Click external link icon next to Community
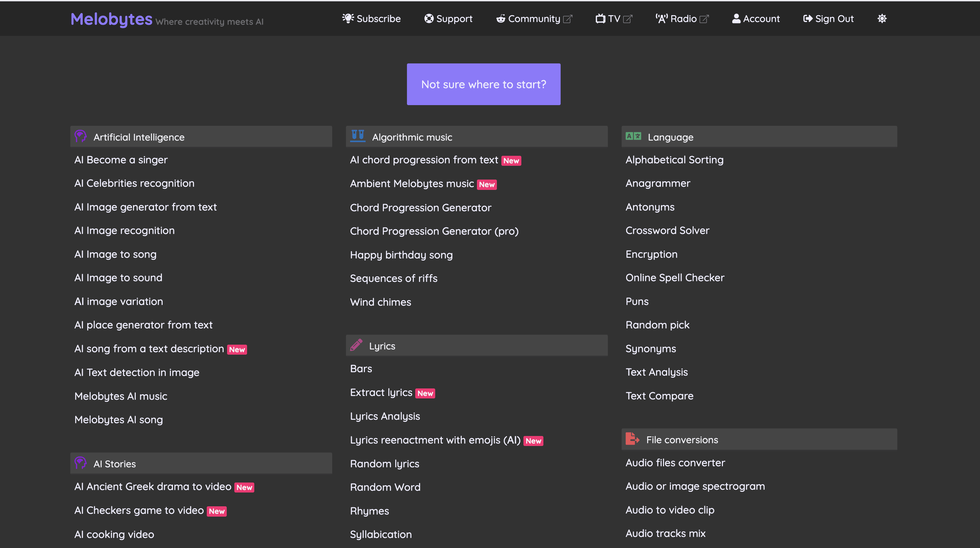The width and height of the screenshot is (980, 548). [x=567, y=19]
